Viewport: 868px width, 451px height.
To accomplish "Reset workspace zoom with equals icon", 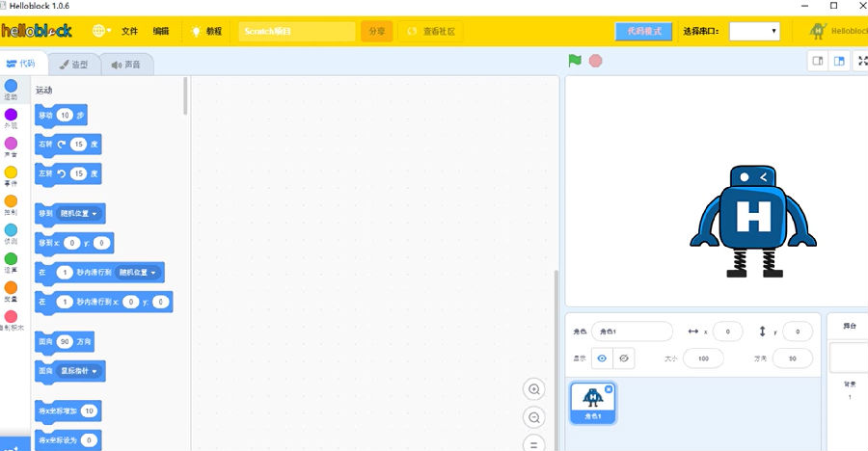I will tap(533, 444).
